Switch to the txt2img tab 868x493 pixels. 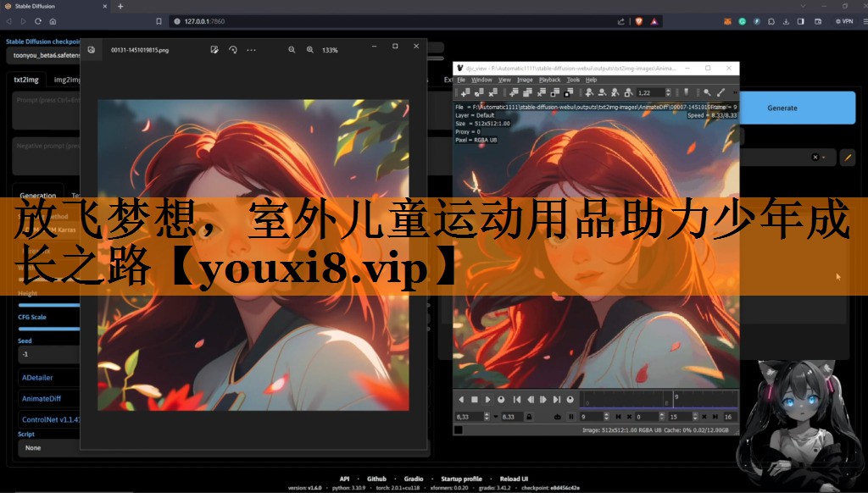point(26,80)
